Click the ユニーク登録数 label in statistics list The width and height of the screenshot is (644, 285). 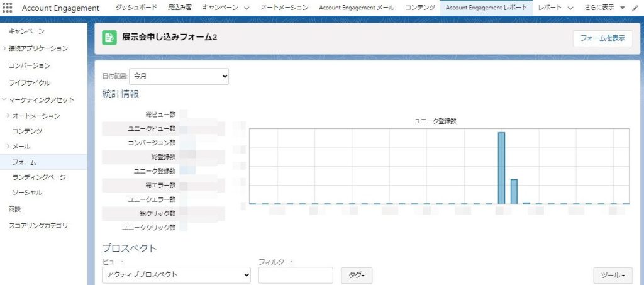tap(155, 171)
